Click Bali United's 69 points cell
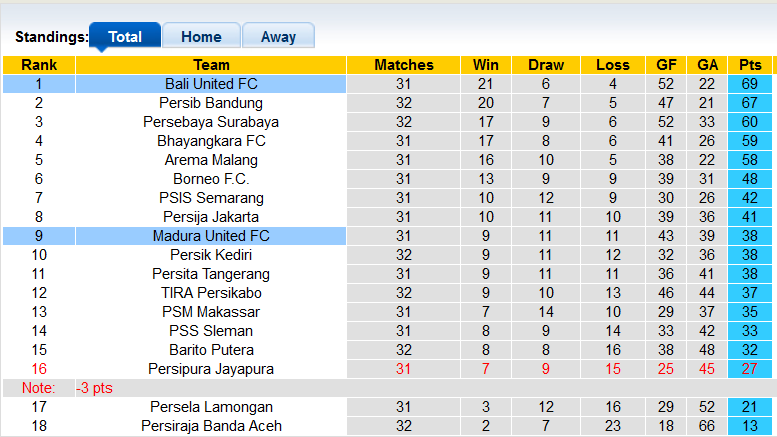Screen dimensions: 777x437 (750, 84)
